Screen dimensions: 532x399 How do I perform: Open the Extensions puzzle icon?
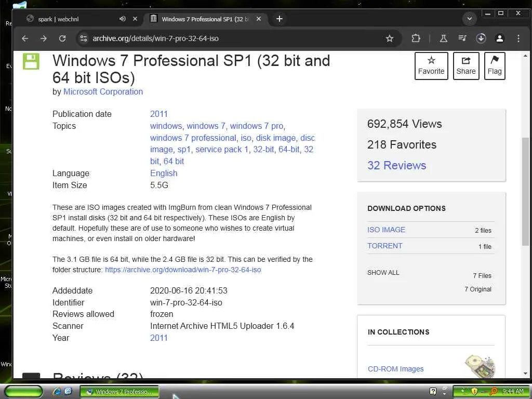(x=416, y=38)
